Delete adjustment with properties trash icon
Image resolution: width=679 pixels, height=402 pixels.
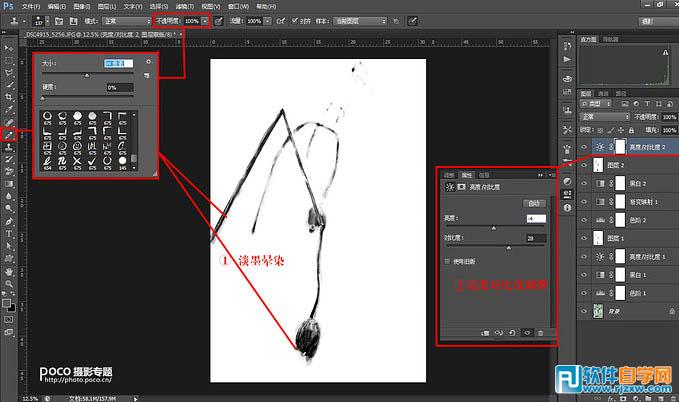(x=540, y=333)
